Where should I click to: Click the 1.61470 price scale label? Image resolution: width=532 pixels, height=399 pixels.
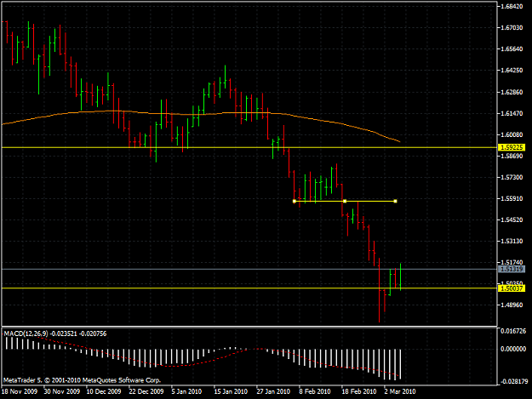[x=512, y=113]
